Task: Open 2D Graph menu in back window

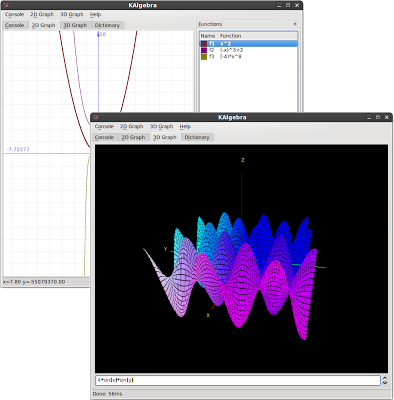Action: click(x=42, y=14)
